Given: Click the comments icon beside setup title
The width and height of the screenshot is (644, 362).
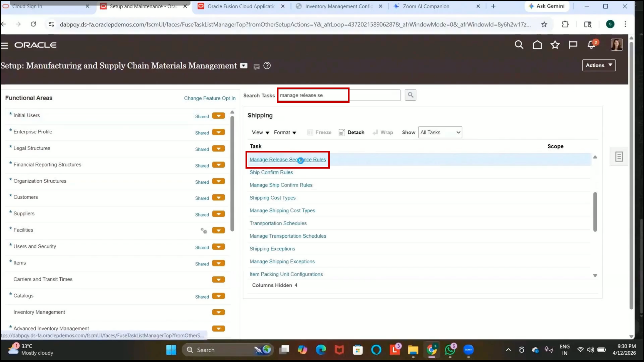Looking at the screenshot, I should (257, 67).
